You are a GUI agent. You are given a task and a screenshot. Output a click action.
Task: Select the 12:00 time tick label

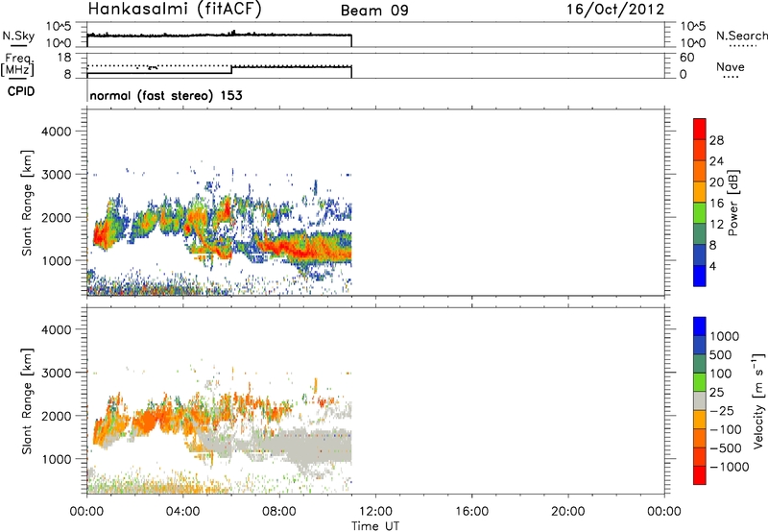(375, 512)
